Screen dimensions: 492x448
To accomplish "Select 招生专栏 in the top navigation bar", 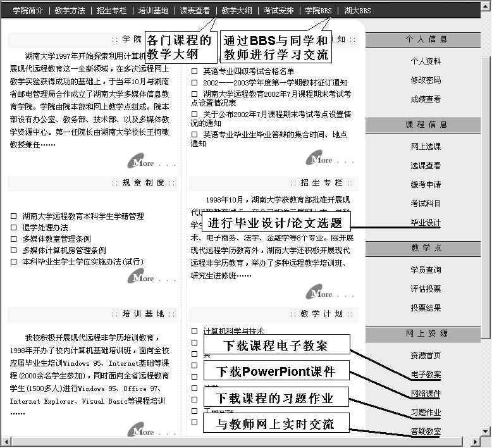I will 111,10.
